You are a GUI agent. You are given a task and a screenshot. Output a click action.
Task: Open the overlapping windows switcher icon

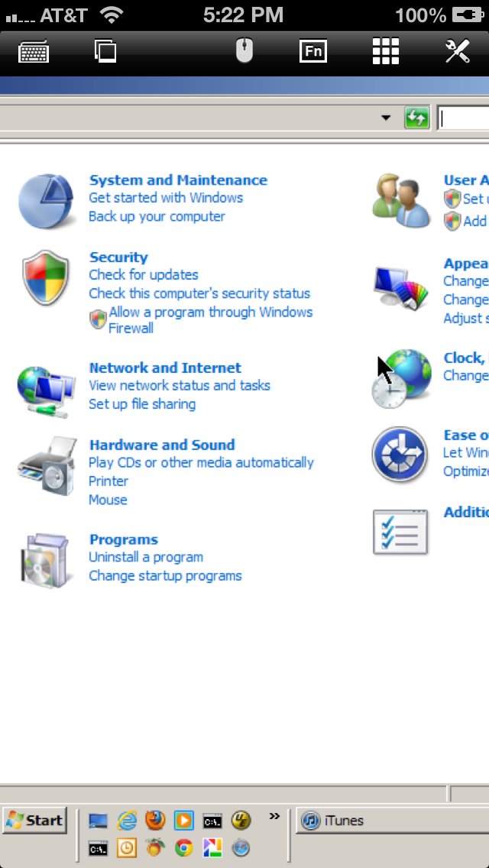tap(105, 51)
